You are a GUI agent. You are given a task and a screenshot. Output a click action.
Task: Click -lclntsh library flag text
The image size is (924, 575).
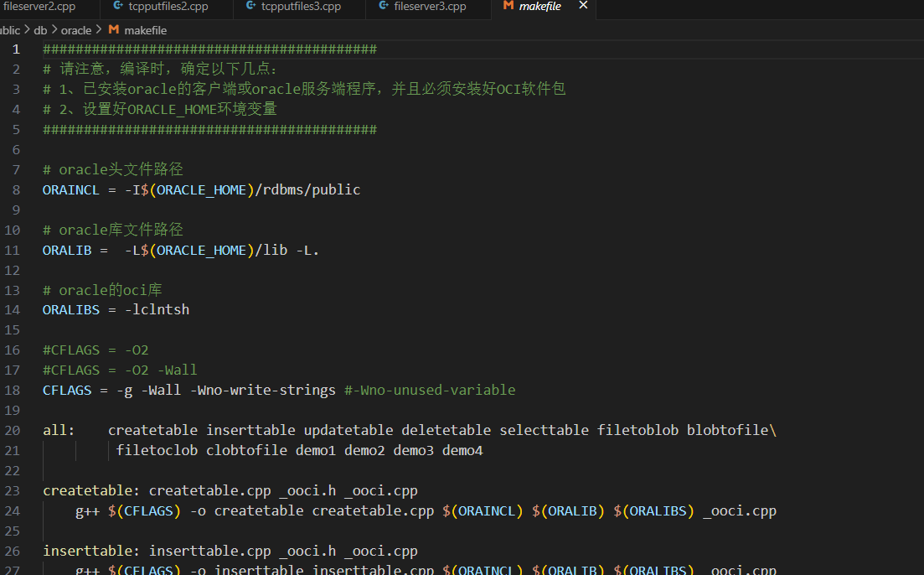click(x=157, y=309)
